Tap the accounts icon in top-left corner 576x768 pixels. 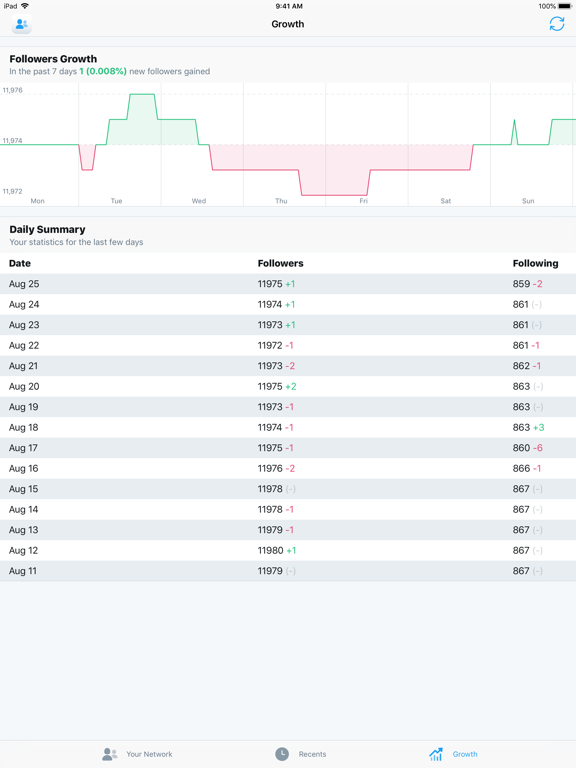[22, 24]
